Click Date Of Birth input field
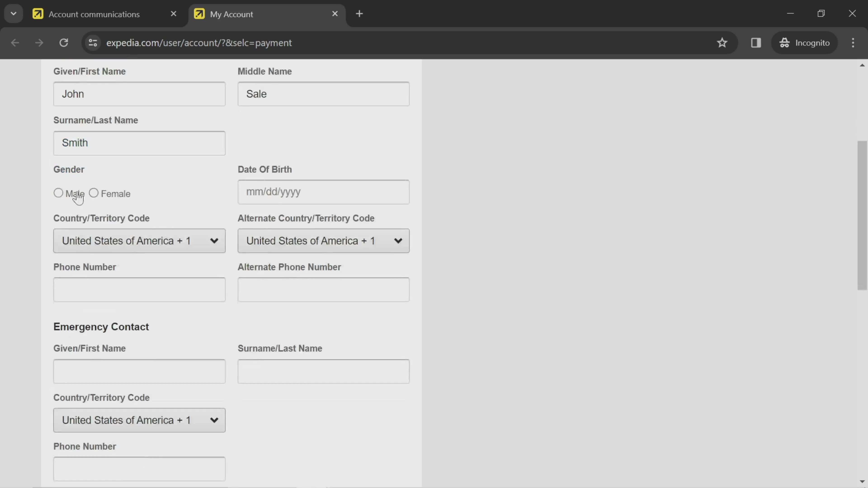868x488 pixels. [x=325, y=192]
